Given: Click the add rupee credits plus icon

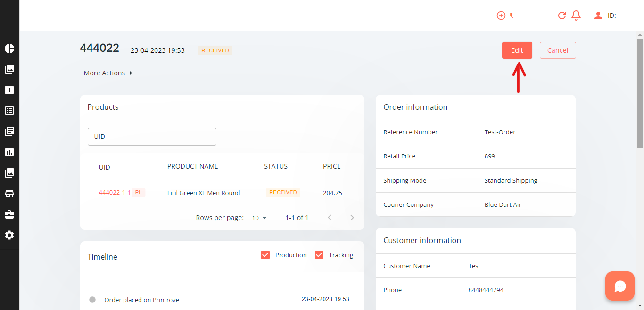Looking at the screenshot, I should (501, 16).
